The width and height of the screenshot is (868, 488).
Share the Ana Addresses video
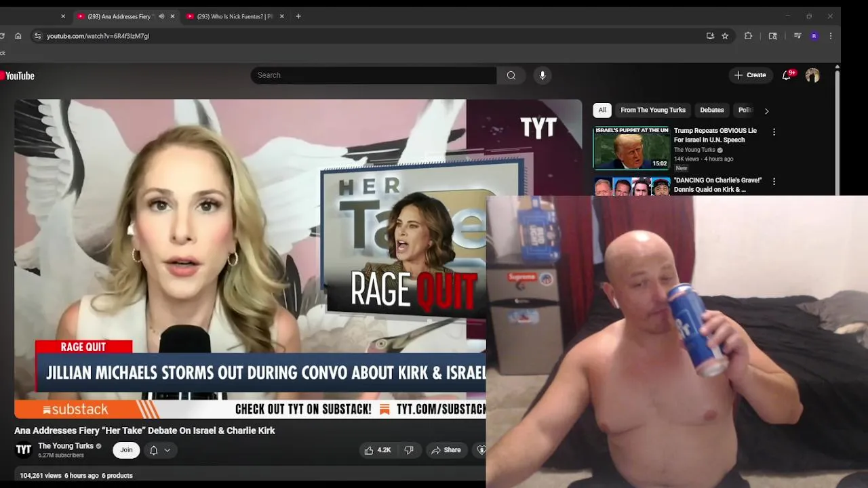click(446, 450)
